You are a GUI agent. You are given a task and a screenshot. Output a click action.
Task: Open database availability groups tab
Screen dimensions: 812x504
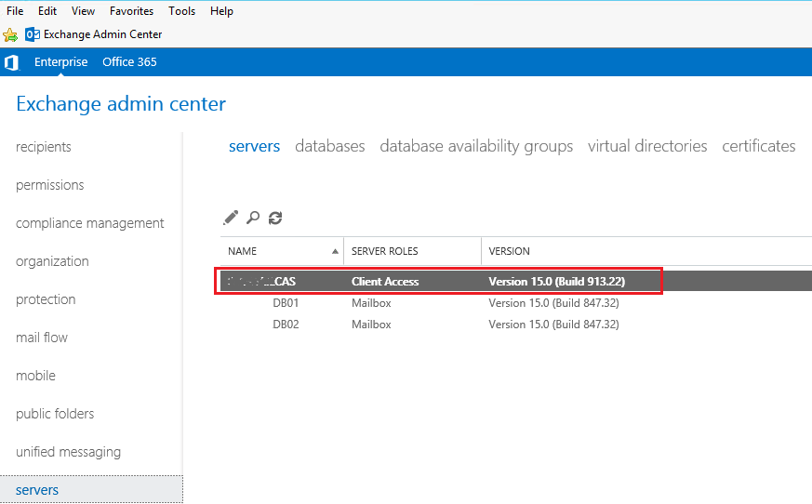[476, 147]
